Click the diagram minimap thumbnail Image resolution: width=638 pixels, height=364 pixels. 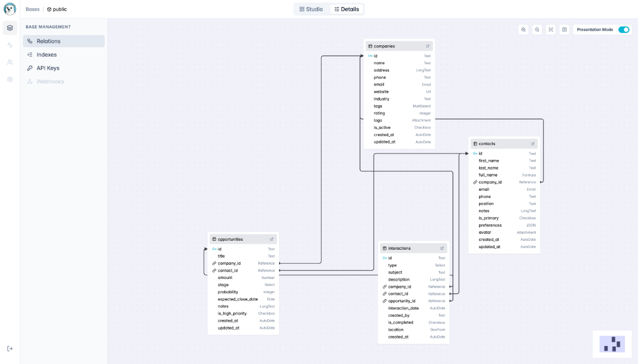[612, 344]
